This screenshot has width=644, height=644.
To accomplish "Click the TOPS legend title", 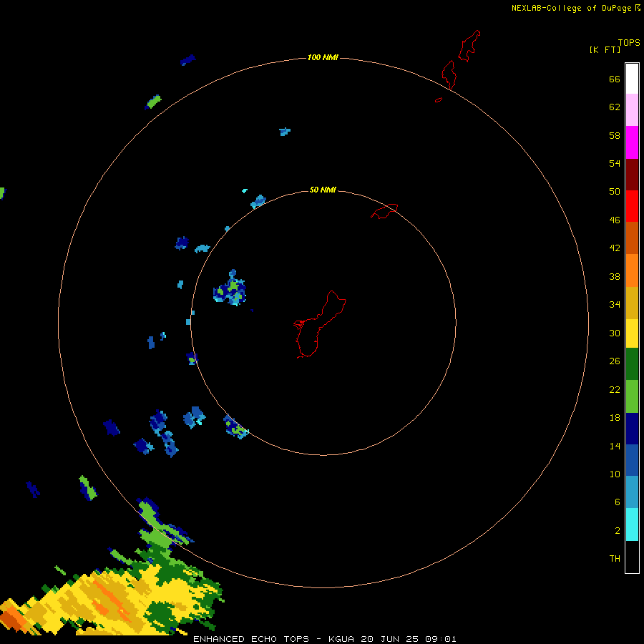I will click(629, 42).
